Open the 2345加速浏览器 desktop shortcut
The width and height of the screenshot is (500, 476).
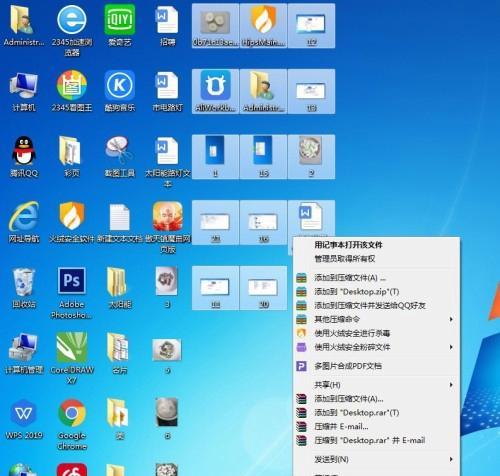72,20
